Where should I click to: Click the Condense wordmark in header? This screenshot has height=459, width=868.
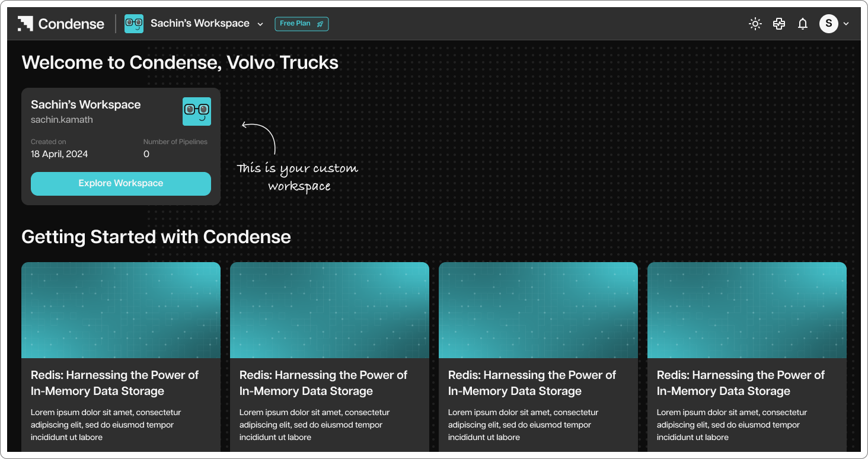click(71, 24)
